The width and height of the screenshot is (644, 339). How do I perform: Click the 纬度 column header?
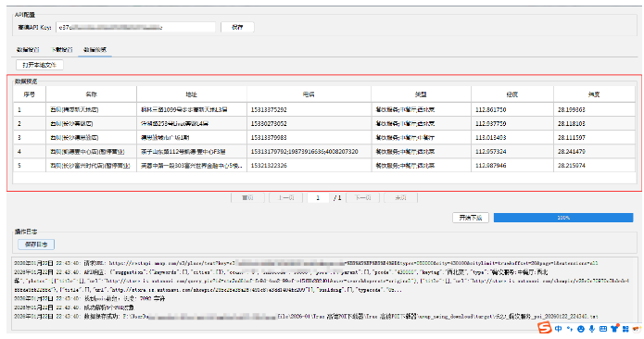pyautogui.click(x=594, y=94)
